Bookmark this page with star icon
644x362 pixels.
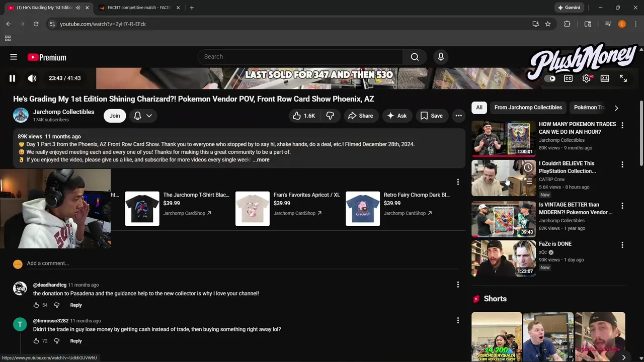coord(548,24)
